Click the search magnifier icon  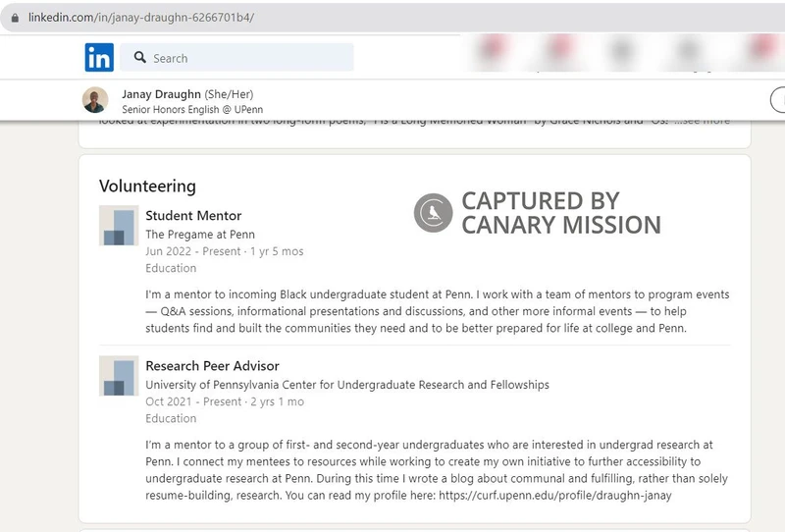pos(140,57)
